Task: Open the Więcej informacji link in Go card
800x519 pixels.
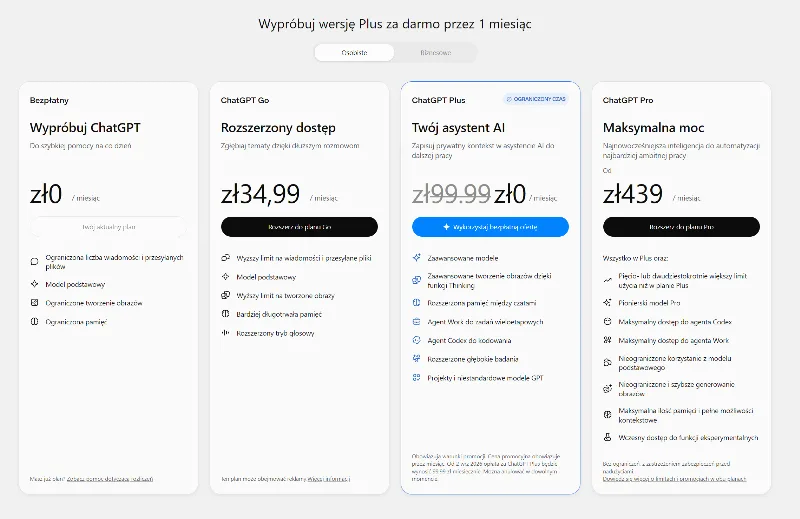Action: [x=329, y=479]
